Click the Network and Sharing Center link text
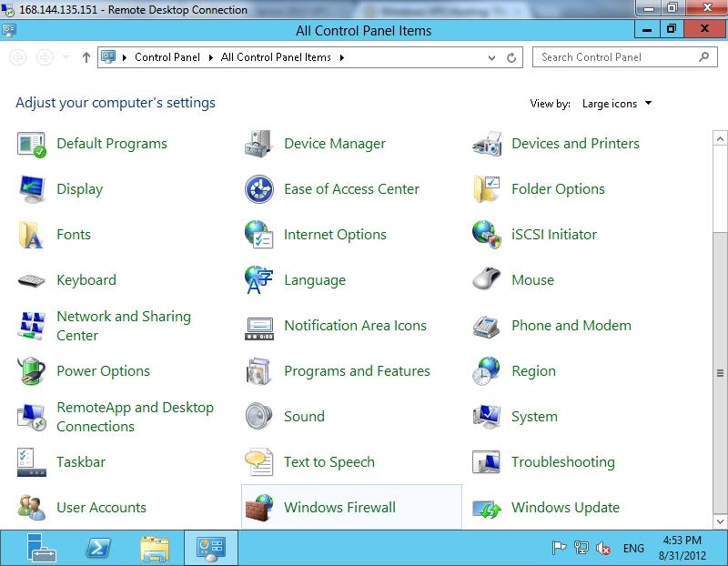 [x=124, y=326]
